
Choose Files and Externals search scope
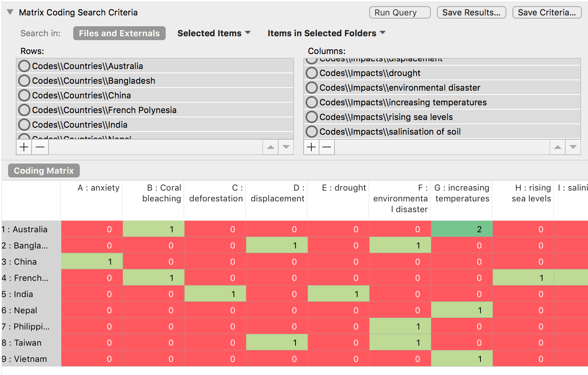(119, 33)
